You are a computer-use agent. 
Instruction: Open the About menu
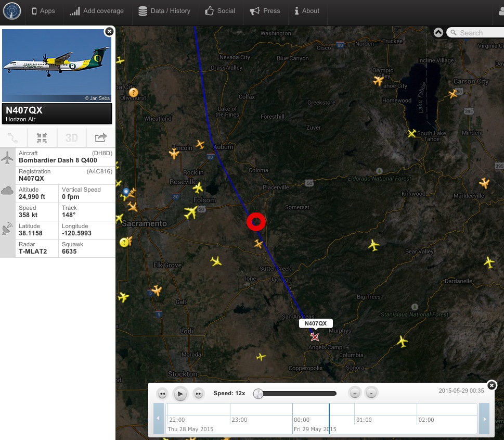[x=307, y=11]
